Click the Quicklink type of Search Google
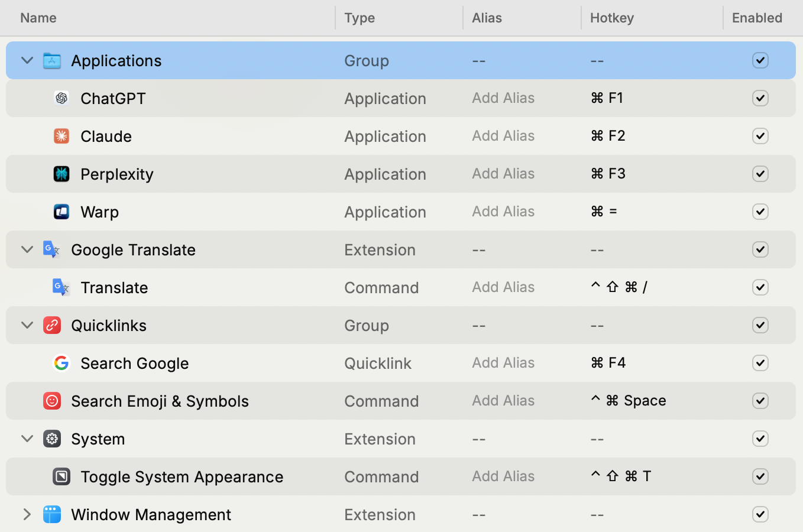 (378, 363)
